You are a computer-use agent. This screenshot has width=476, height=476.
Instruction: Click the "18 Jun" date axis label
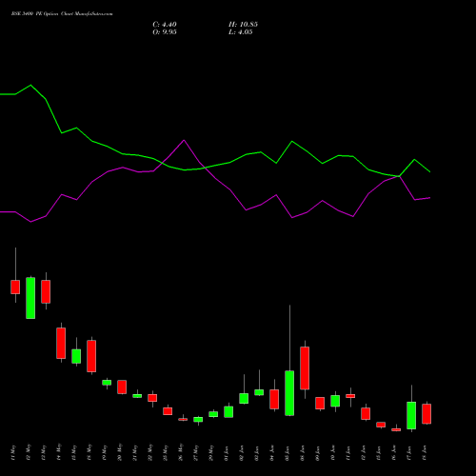[x=425, y=452]
